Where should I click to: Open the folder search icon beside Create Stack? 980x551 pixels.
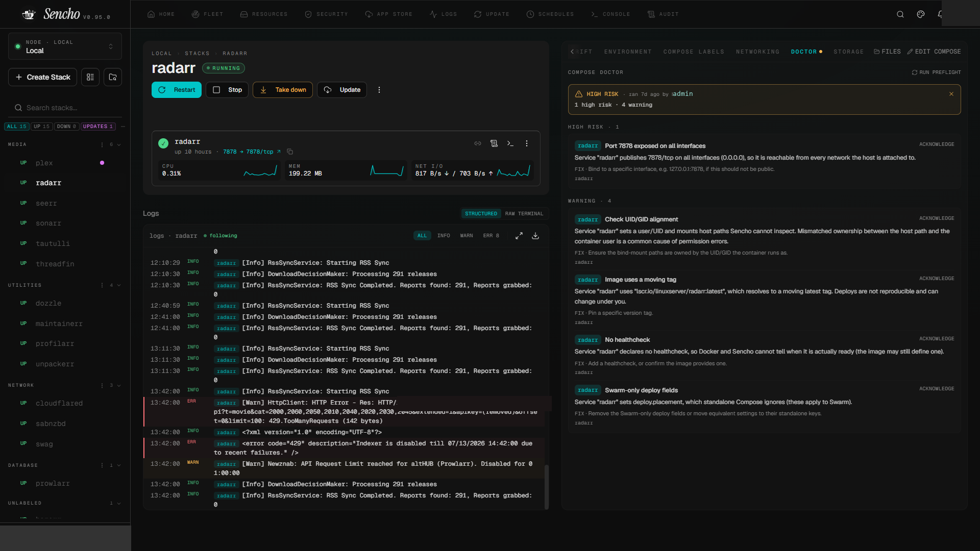(x=113, y=77)
